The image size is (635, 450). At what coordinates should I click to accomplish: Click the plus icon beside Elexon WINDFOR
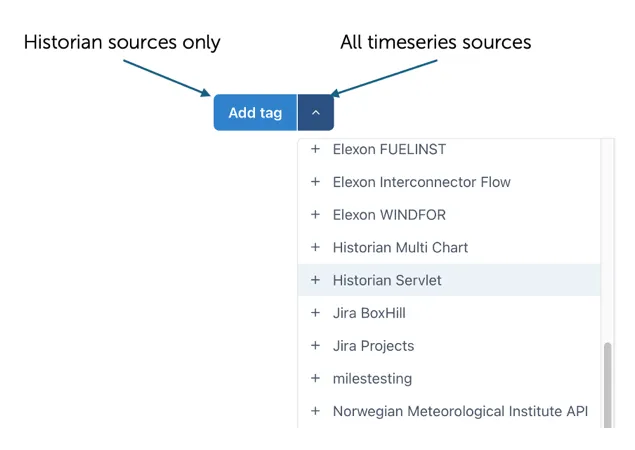pos(315,215)
